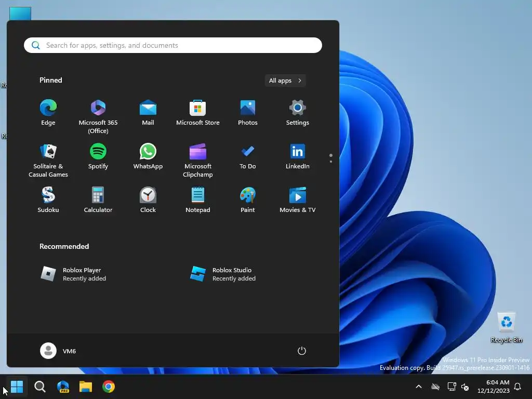Viewport: 532px width, 399px height.
Task: Launch Sudoku game
Action: click(x=48, y=200)
